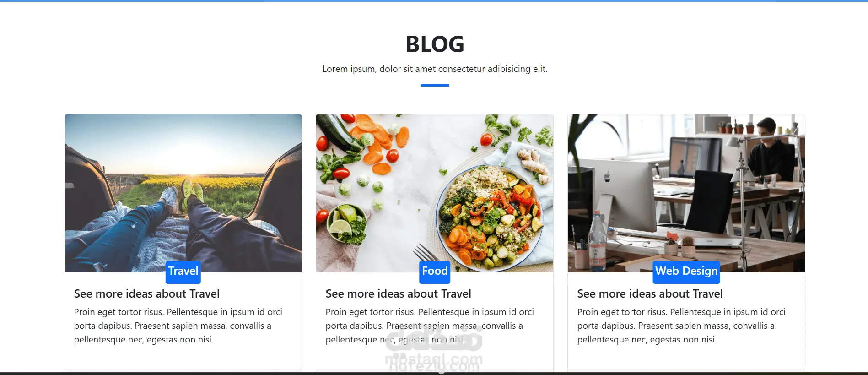Image resolution: width=868 pixels, height=375 pixels.
Task: Click the blue loading bar at page top
Action: point(434,1)
